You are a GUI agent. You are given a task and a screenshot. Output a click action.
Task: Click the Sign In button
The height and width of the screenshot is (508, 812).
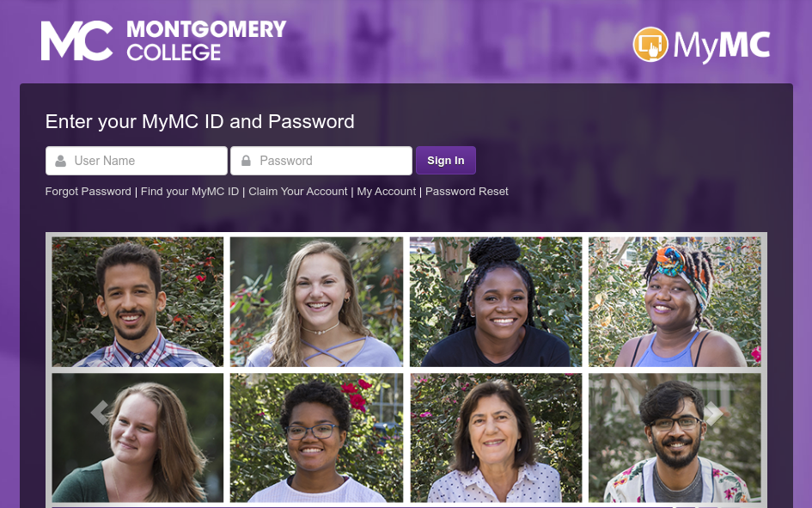[445, 161]
